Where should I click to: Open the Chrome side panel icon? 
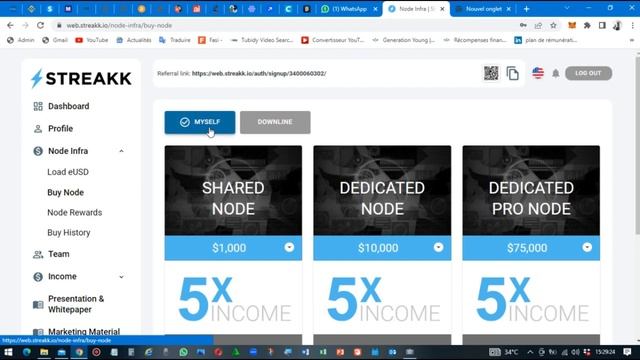pos(602,25)
